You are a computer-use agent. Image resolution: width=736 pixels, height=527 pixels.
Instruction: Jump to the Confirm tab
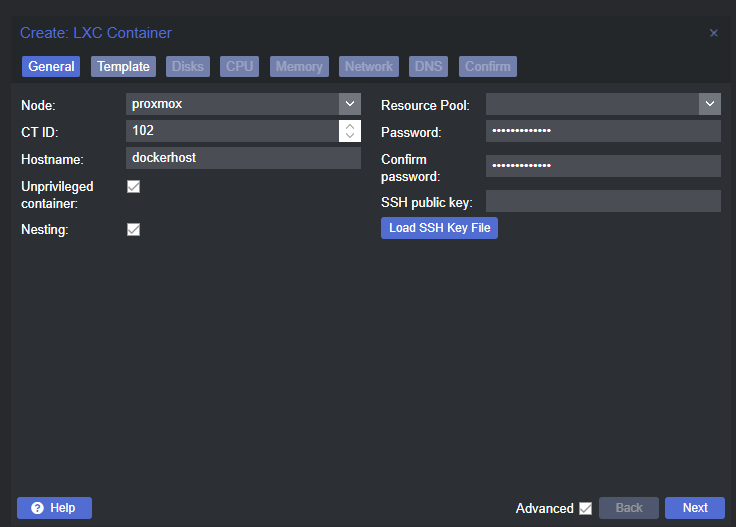click(x=488, y=67)
